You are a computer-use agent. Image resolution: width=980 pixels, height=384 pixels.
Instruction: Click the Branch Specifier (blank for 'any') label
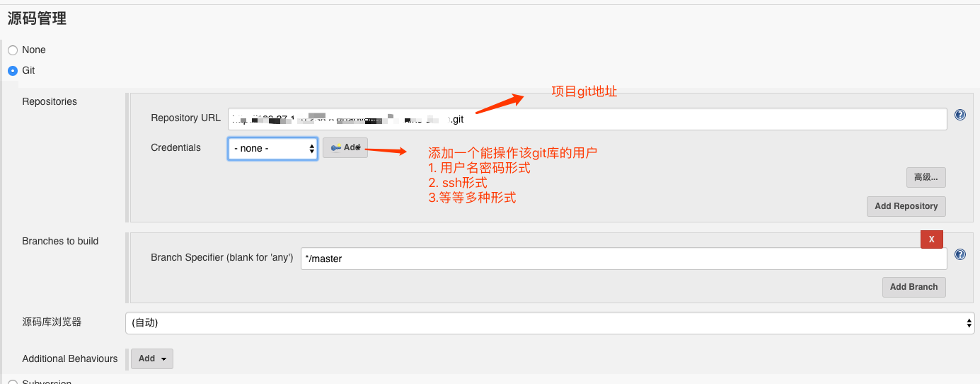point(222,257)
